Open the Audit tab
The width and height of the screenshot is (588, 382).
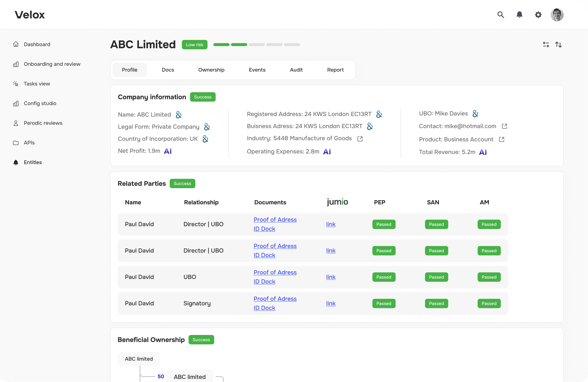coord(296,70)
